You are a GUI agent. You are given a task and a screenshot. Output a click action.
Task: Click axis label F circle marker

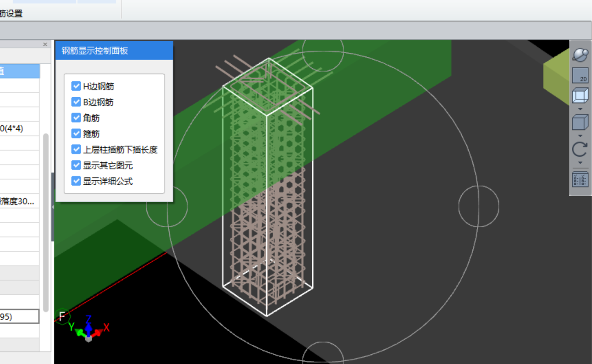coord(62,316)
